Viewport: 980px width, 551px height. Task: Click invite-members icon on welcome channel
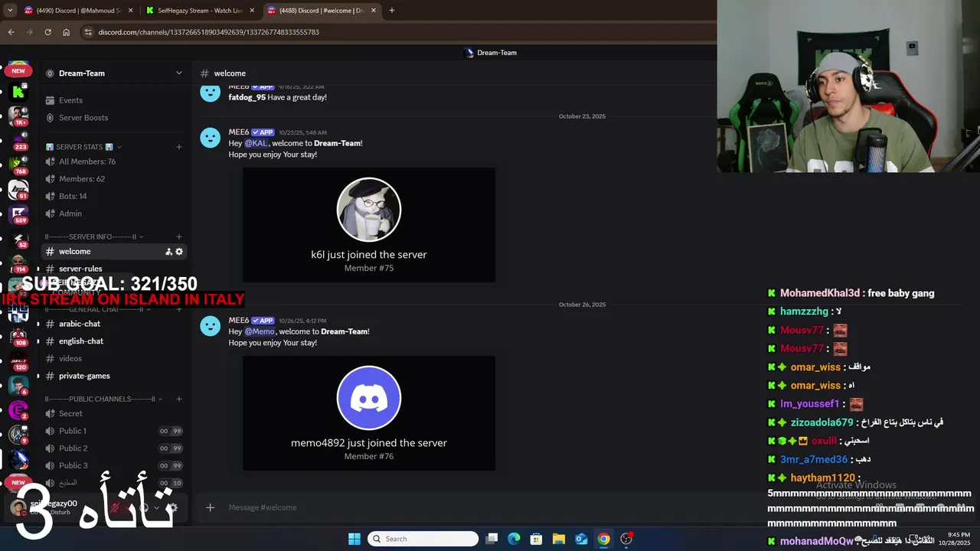tap(168, 252)
